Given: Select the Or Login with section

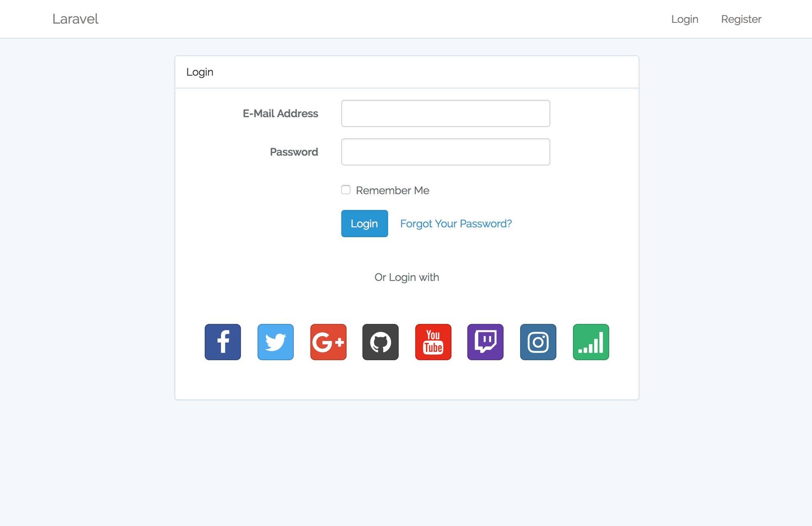Looking at the screenshot, I should (x=406, y=276).
